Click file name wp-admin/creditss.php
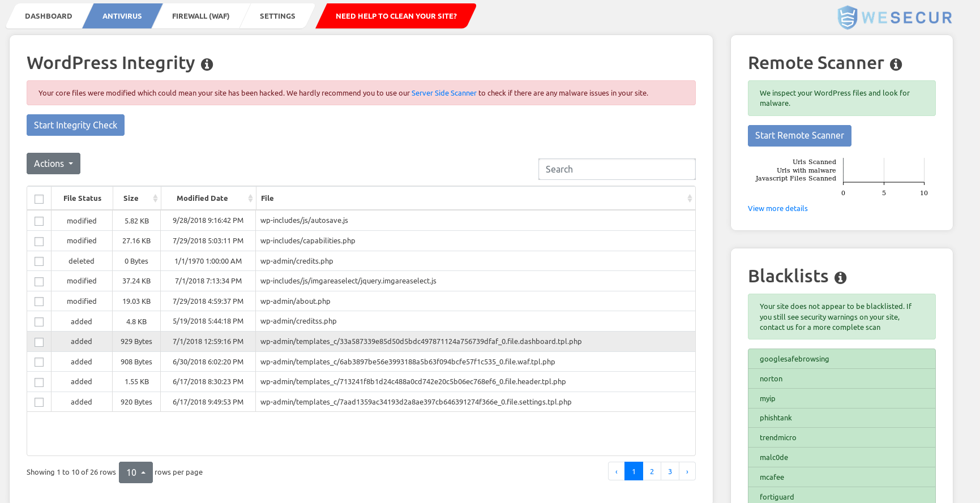The image size is (980, 503). point(298,321)
